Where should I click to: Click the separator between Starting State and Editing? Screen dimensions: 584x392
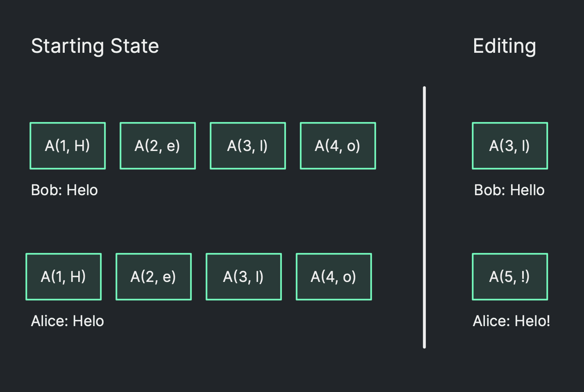click(x=424, y=217)
